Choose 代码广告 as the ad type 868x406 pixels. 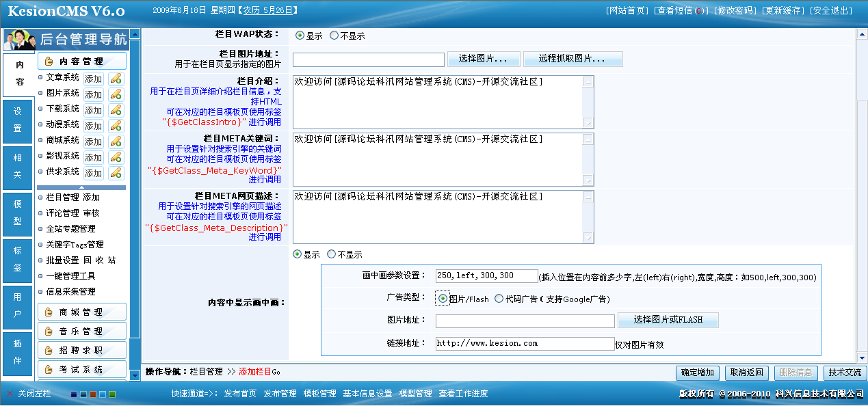point(499,299)
